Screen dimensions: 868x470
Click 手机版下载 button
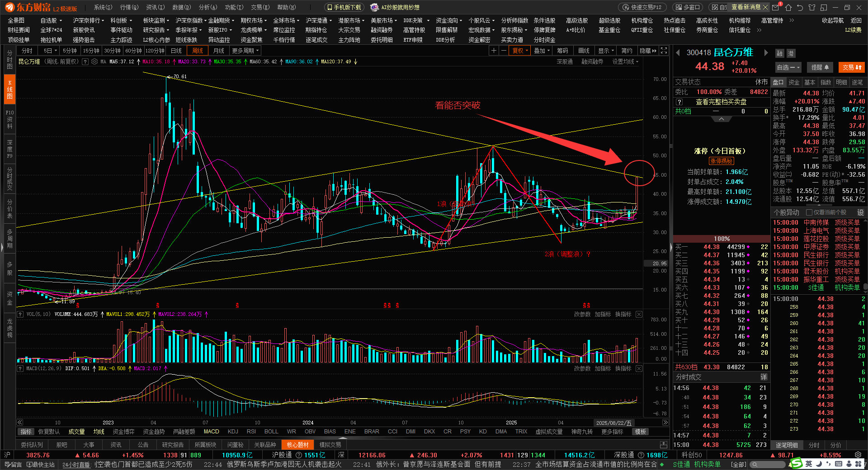pos(344,7)
